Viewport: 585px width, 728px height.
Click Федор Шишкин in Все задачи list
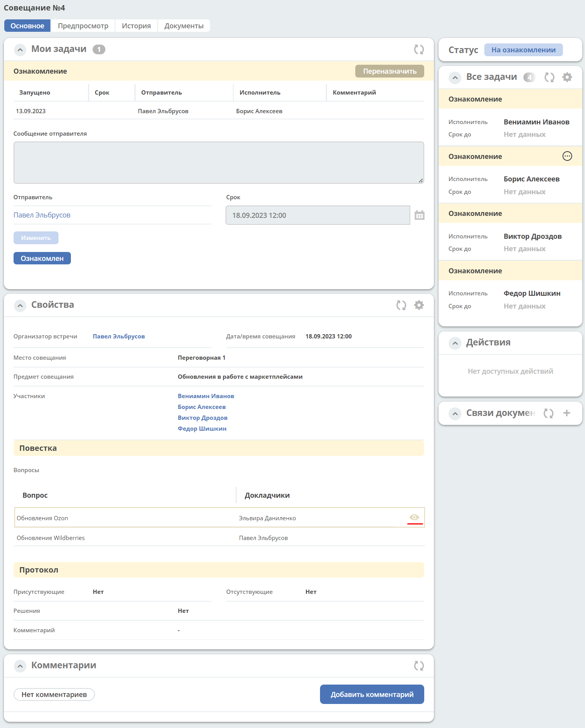click(x=532, y=293)
